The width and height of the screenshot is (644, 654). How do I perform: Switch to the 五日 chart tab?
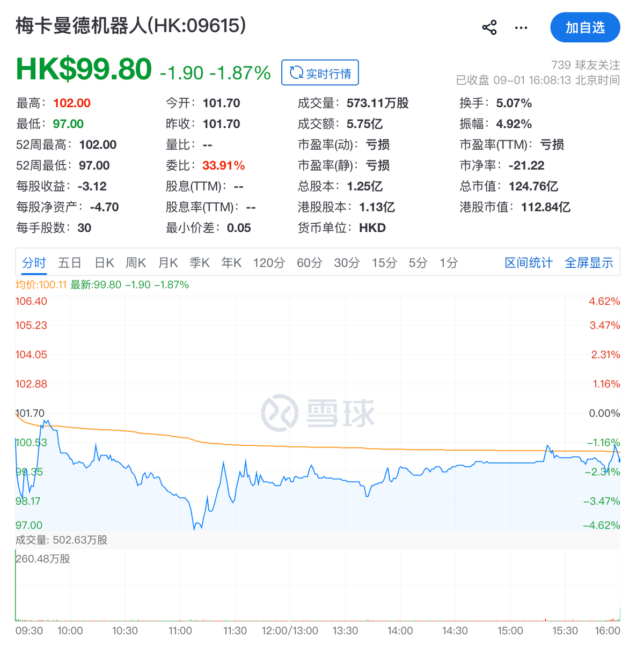click(x=70, y=263)
